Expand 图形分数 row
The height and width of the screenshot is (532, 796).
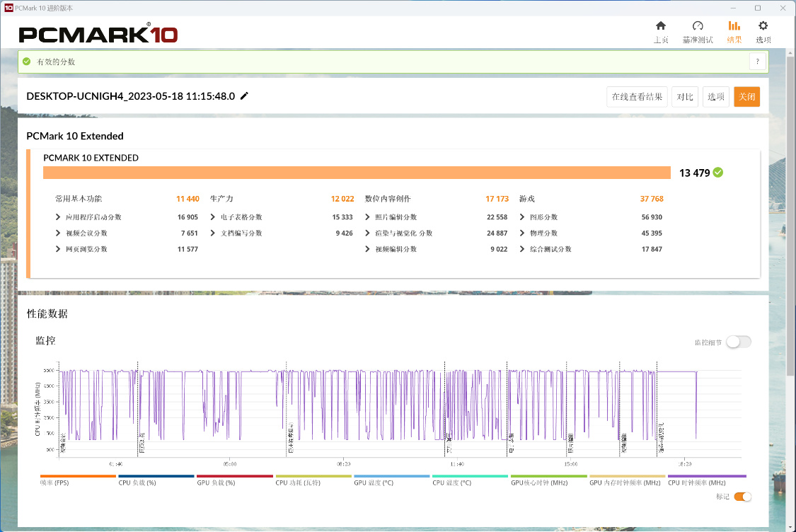coord(522,216)
